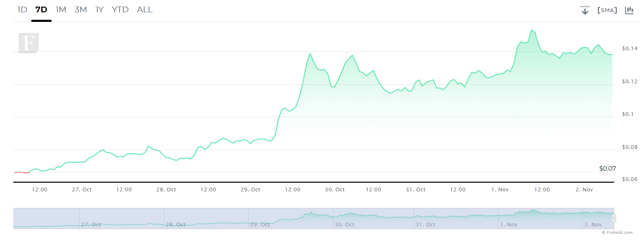This screenshot has width=644, height=240.
Task: Show ALL price history
Action: pyautogui.click(x=144, y=10)
